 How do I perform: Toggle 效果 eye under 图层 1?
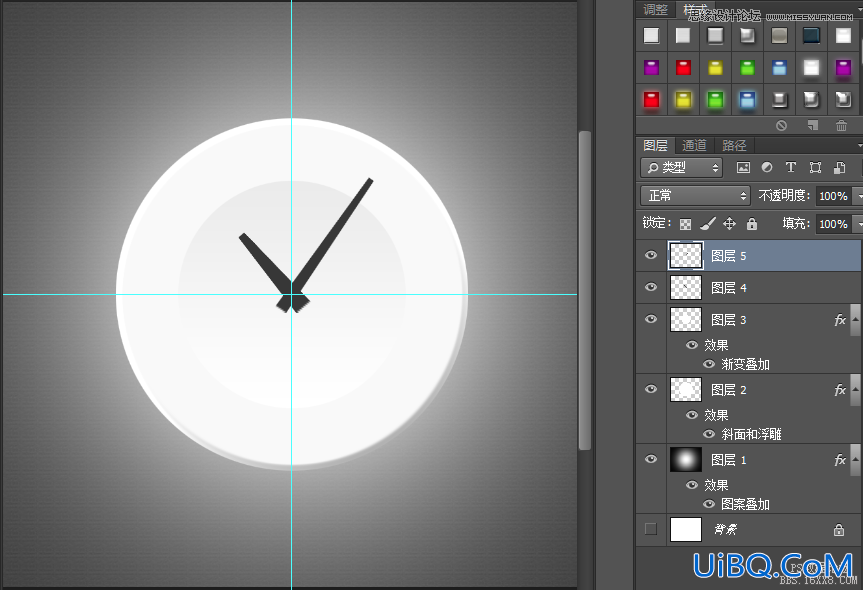[x=692, y=485]
